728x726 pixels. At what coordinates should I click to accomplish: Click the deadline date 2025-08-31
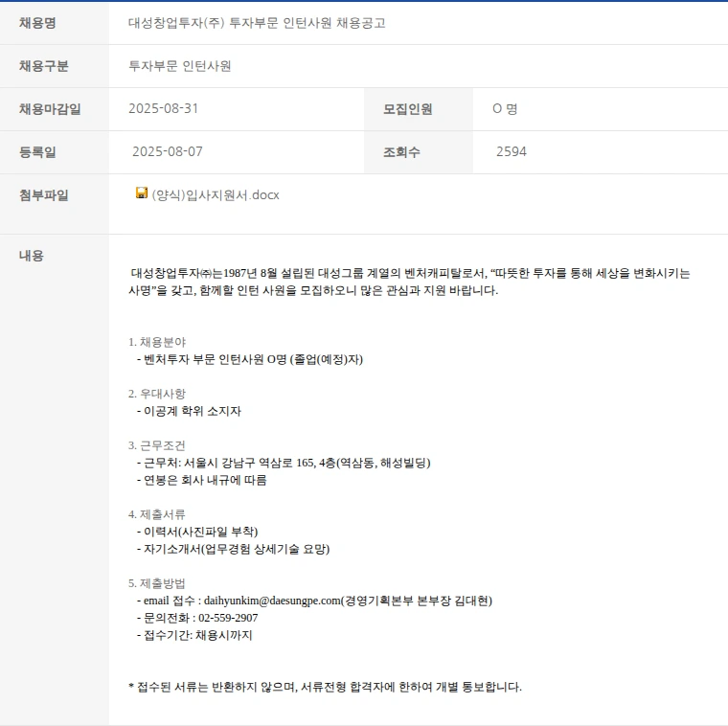[164, 108]
